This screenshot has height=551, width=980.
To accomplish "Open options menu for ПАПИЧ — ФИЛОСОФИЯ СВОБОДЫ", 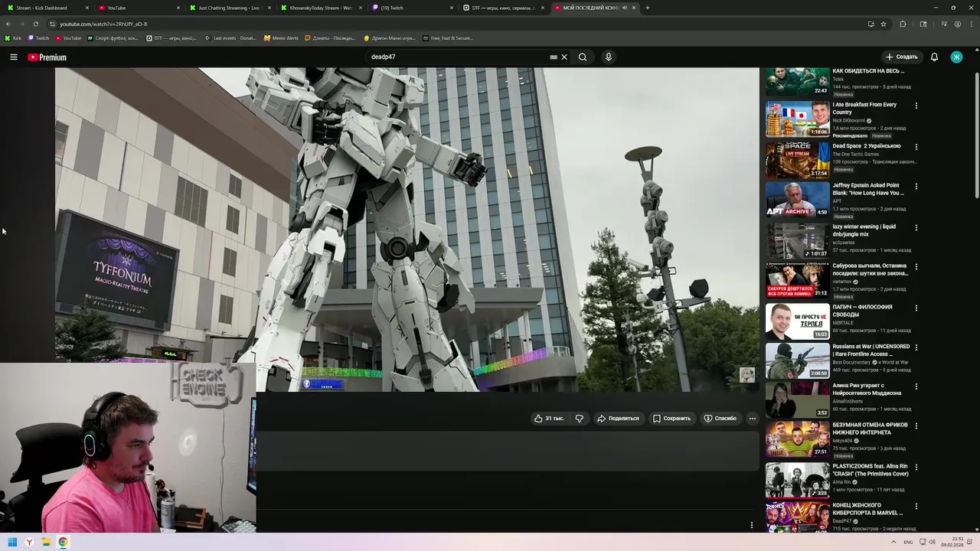I will [x=916, y=308].
